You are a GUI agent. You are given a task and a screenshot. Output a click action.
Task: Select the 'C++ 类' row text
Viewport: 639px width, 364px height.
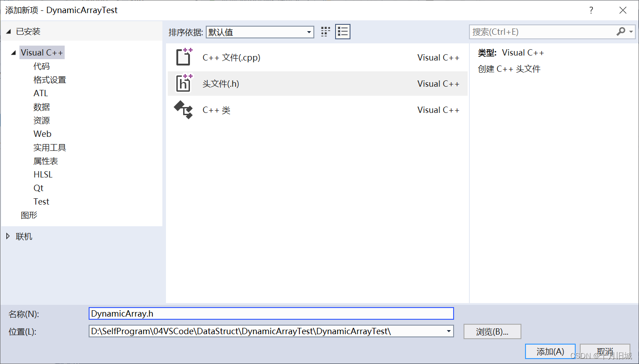[x=217, y=110]
